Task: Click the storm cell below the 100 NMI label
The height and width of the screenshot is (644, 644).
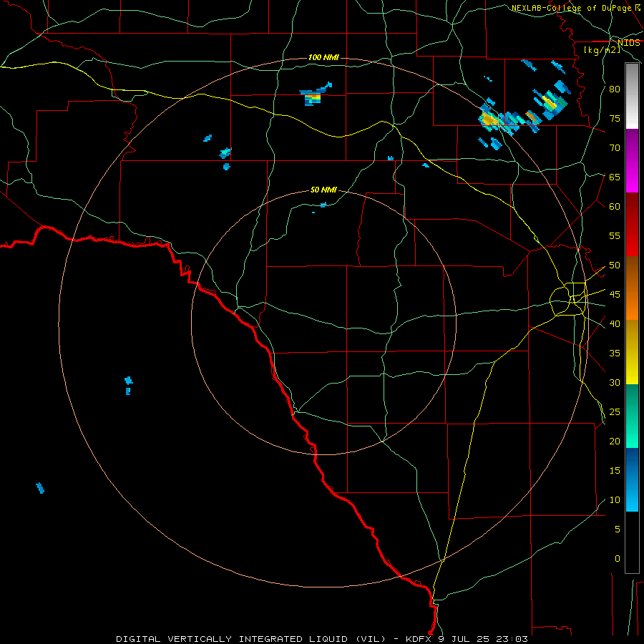Action: click(x=315, y=95)
